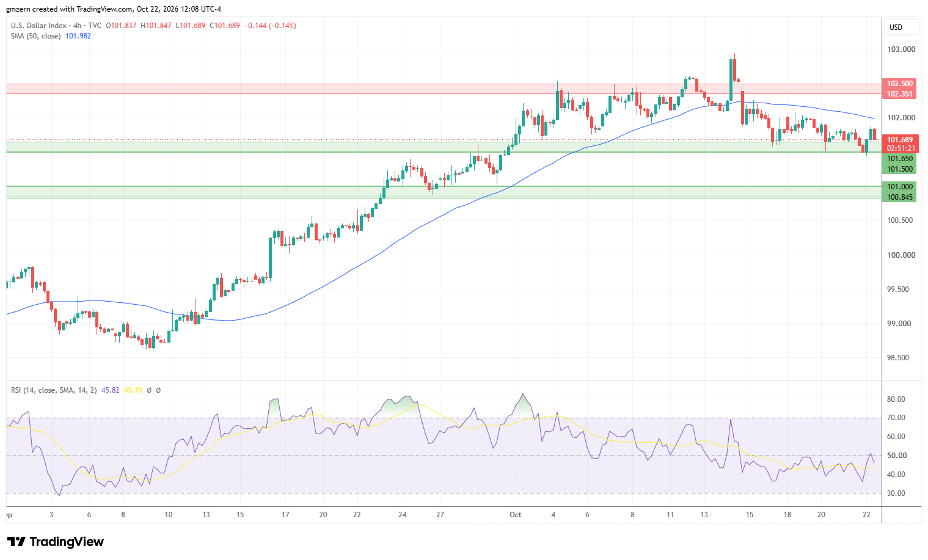Screen dimensions: 928x560
Task: Select the RSI average value 43.19
Action: pyautogui.click(x=133, y=390)
